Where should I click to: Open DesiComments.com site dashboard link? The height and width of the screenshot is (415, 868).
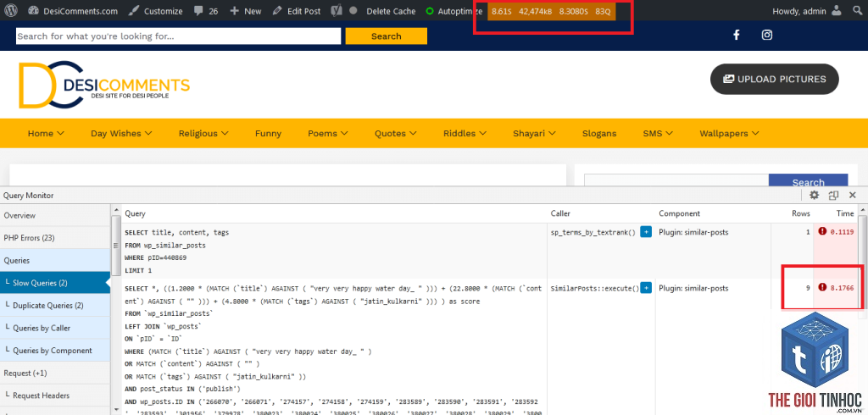click(x=73, y=11)
